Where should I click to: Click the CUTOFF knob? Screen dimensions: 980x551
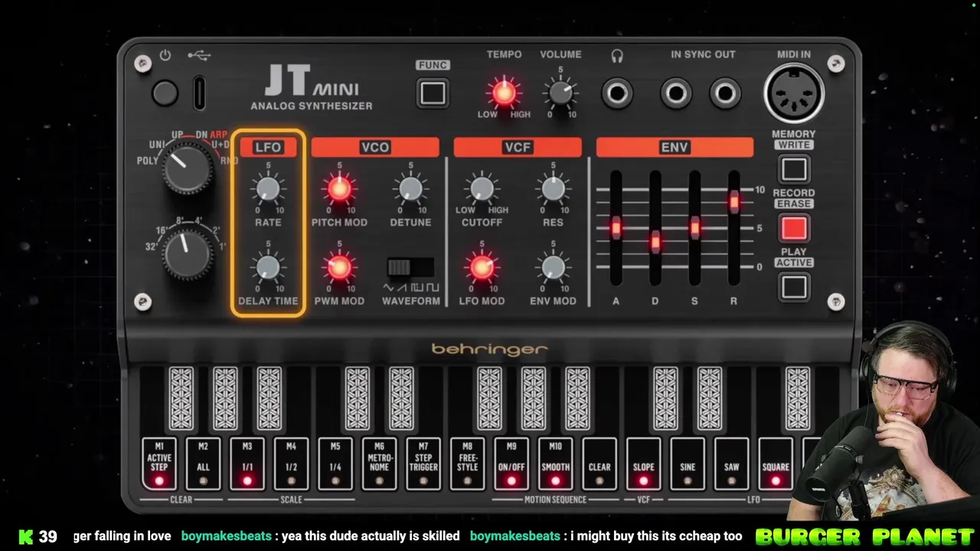[x=482, y=188]
